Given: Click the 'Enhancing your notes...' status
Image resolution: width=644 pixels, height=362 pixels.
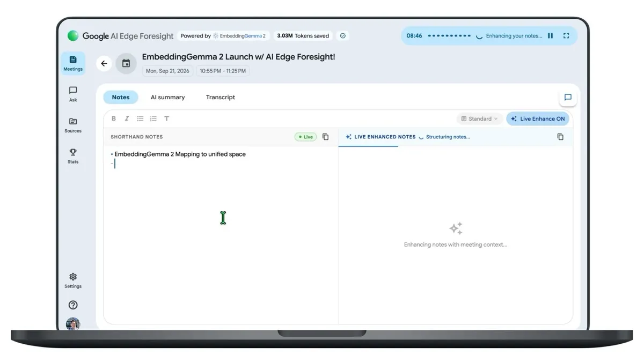Looking at the screenshot, I should (x=514, y=36).
